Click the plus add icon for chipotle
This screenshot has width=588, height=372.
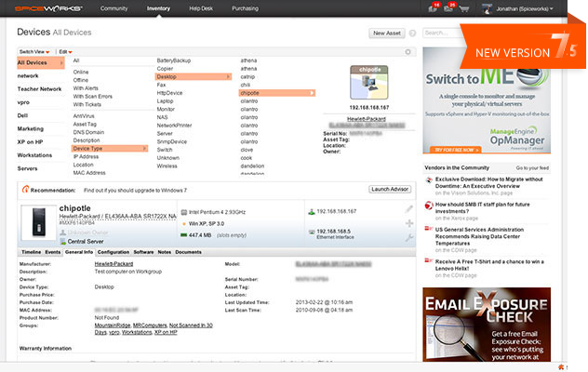(x=409, y=223)
